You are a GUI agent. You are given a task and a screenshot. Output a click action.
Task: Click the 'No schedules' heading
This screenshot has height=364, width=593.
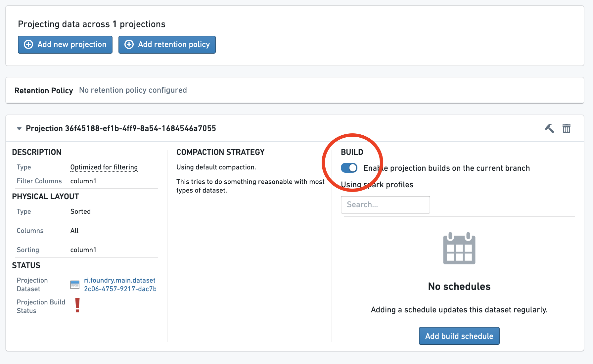459,286
